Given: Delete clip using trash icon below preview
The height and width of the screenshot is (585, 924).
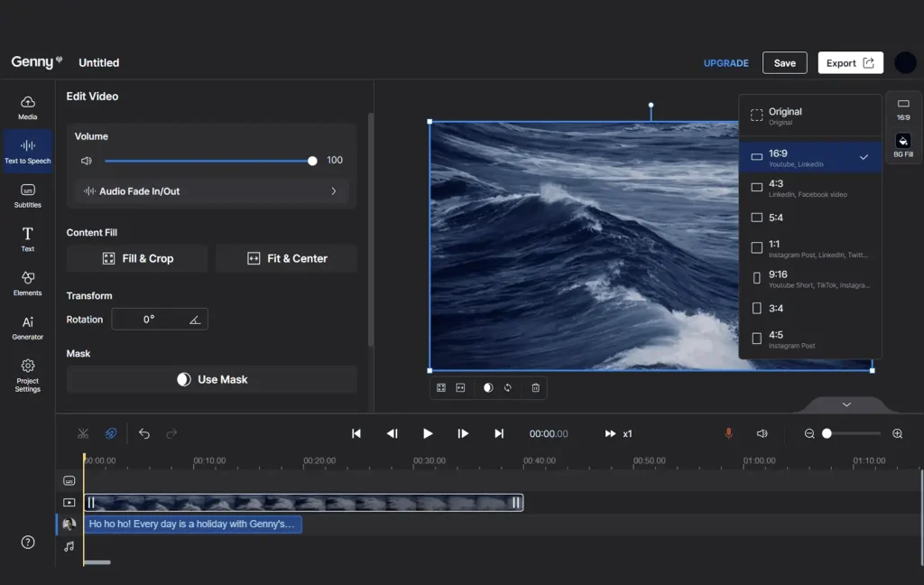Looking at the screenshot, I should [535, 388].
